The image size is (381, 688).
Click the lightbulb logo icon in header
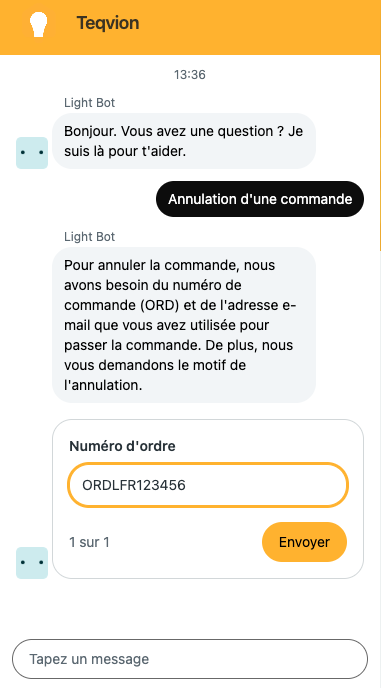[39, 24]
